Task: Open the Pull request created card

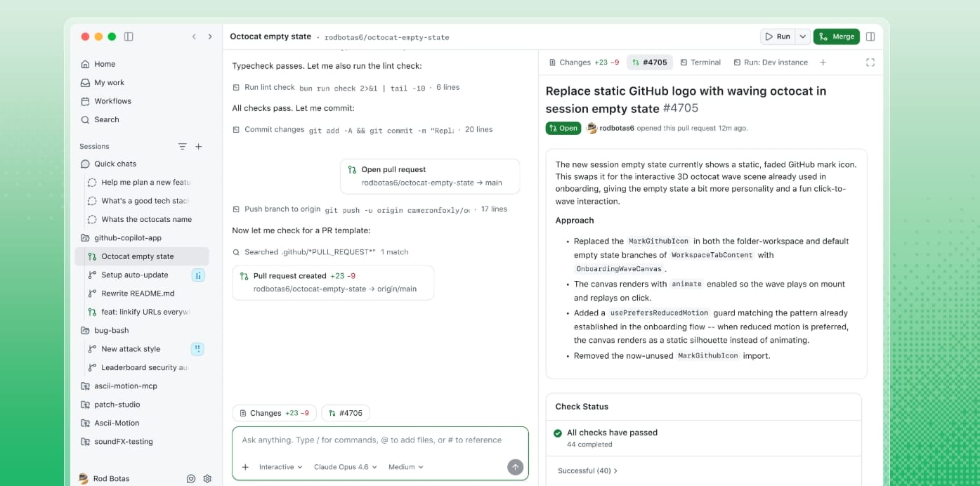Action: 333,282
